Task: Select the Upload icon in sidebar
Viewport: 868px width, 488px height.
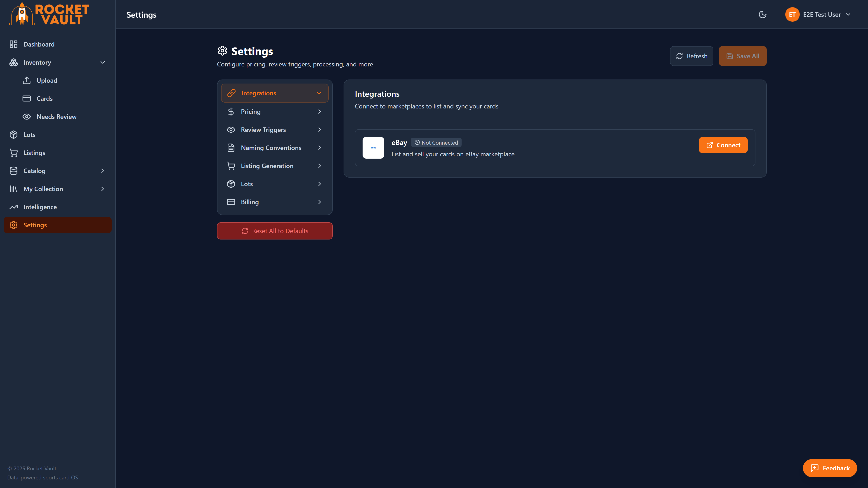Action: pyautogui.click(x=27, y=80)
